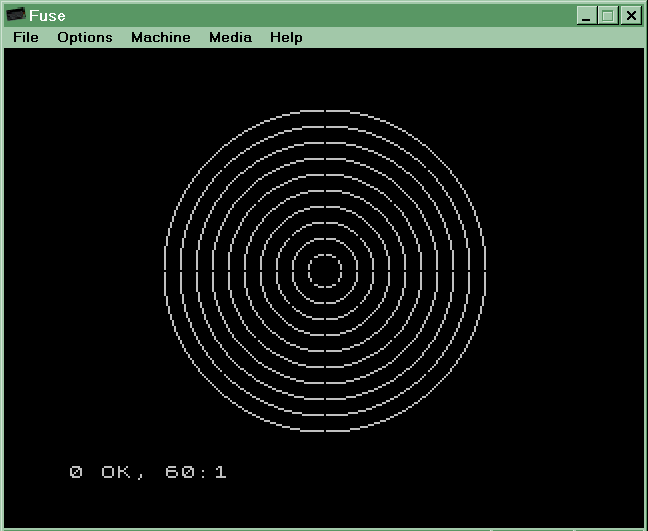Click the "Fuse" title text
Viewport: 648px width, 531px height.
(48, 15)
